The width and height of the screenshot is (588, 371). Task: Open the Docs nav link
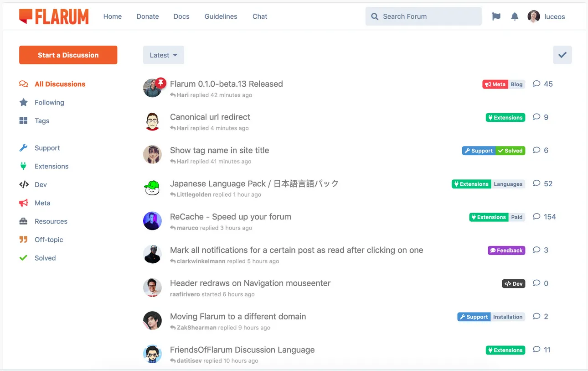point(181,16)
